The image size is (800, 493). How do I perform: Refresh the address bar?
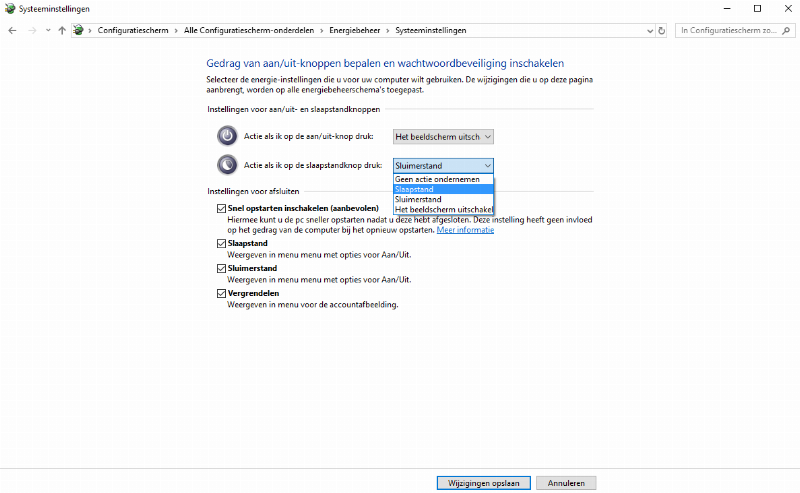coord(661,31)
